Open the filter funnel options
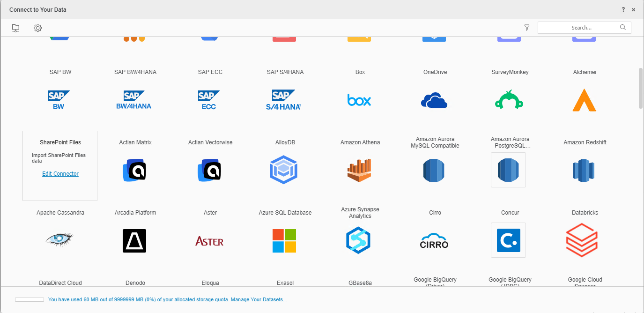644x313 pixels. tap(527, 28)
